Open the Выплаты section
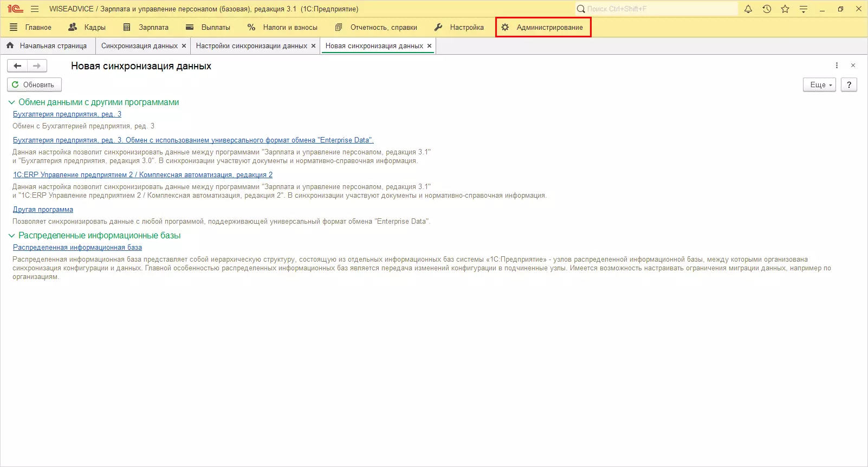This screenshot has width=868, height=467. [208, 27]
